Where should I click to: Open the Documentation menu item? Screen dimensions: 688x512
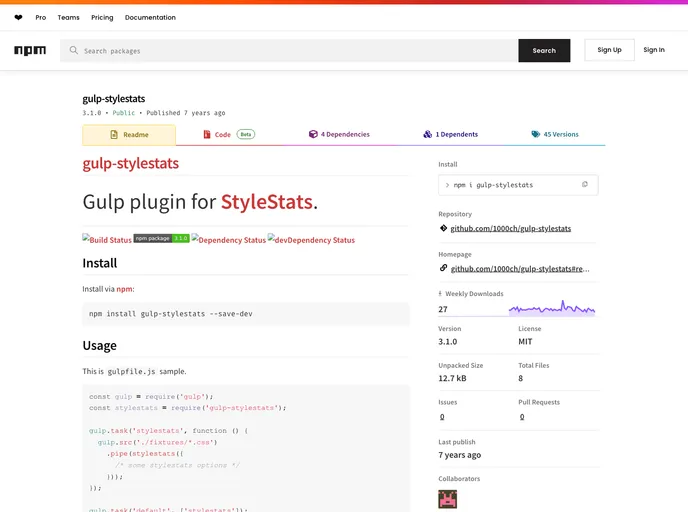[150, 18]
